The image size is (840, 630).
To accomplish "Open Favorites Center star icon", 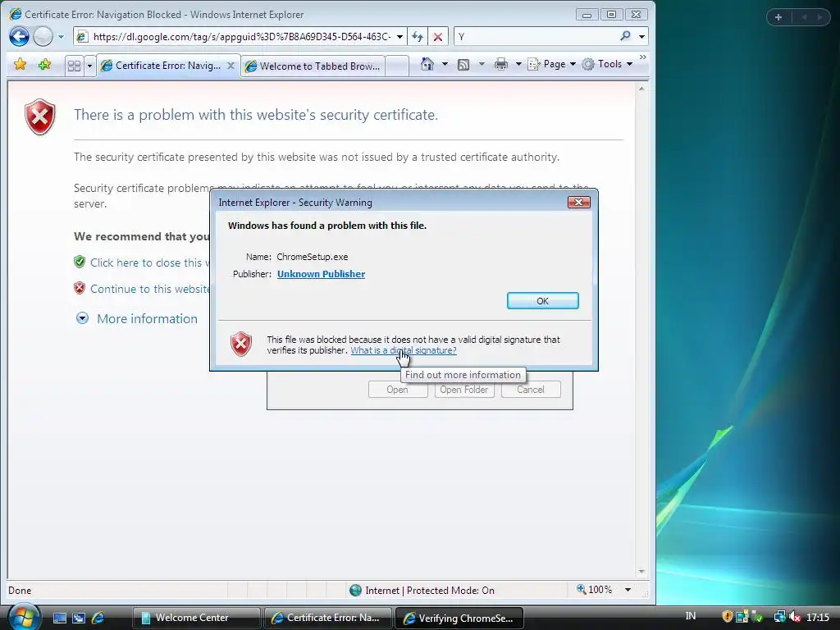I will click(20, 64).
